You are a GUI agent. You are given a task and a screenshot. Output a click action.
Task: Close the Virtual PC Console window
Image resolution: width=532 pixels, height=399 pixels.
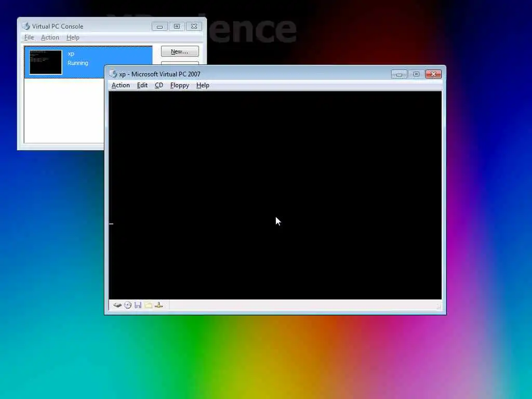point(194,26)
